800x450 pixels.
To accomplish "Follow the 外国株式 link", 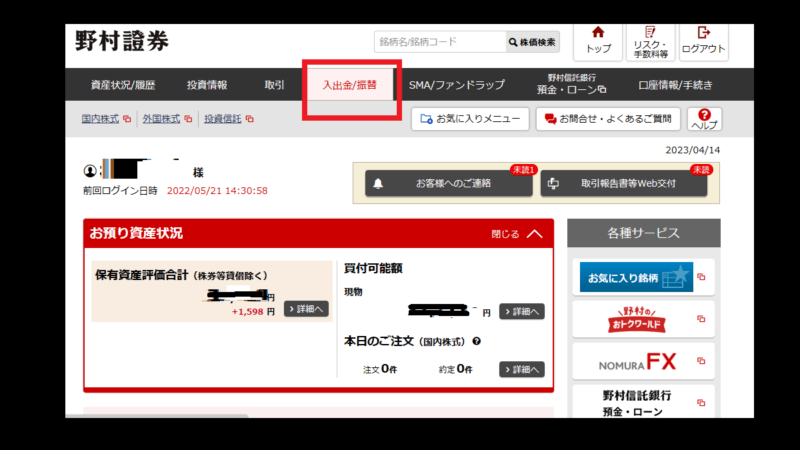I will click(x=161, y=119).
